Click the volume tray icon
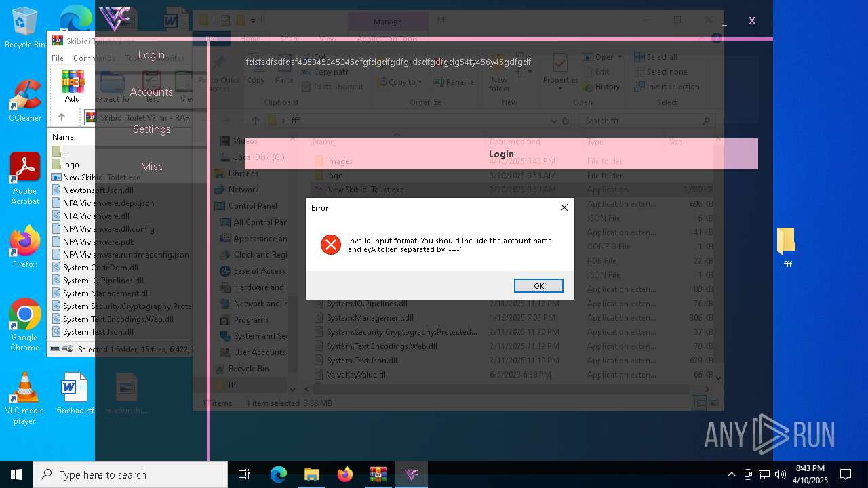Screen dimensions: 868x488 pos(781,474)
